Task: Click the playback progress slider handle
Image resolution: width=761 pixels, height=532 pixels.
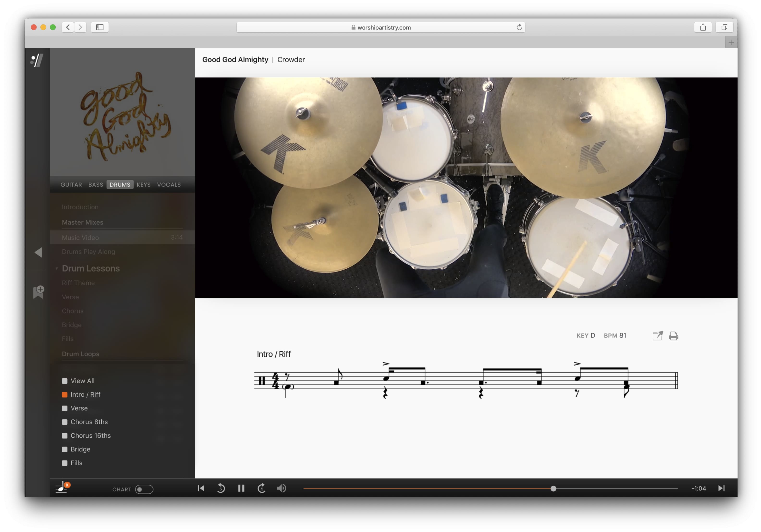Action: [x=553, y=488]
